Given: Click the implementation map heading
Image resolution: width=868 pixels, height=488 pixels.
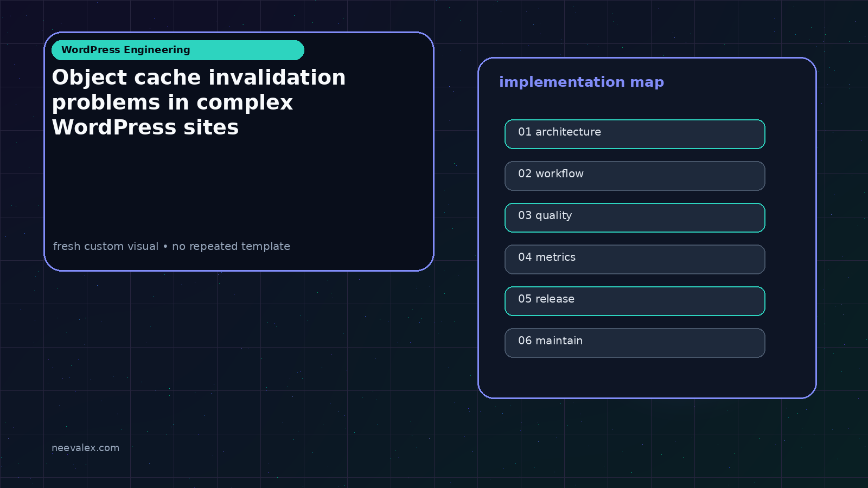Looking at the screenshot, I should pyautogui.click(x=582, y=82).
